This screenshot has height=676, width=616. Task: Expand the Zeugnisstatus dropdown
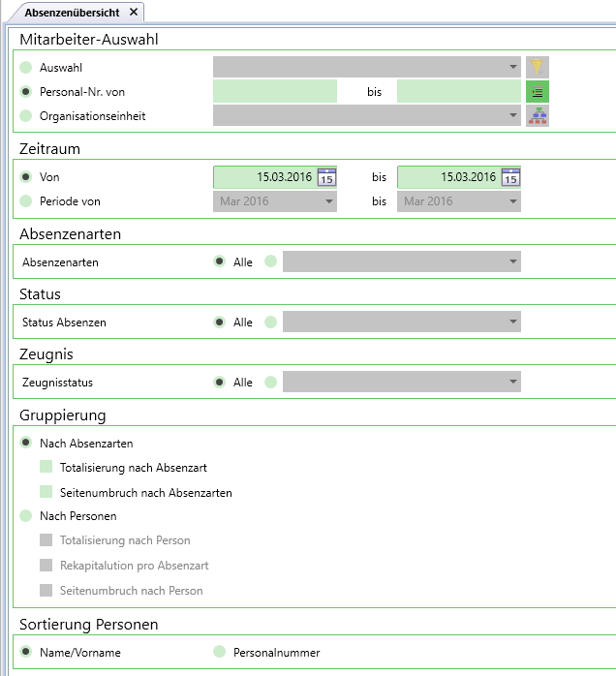402,382
